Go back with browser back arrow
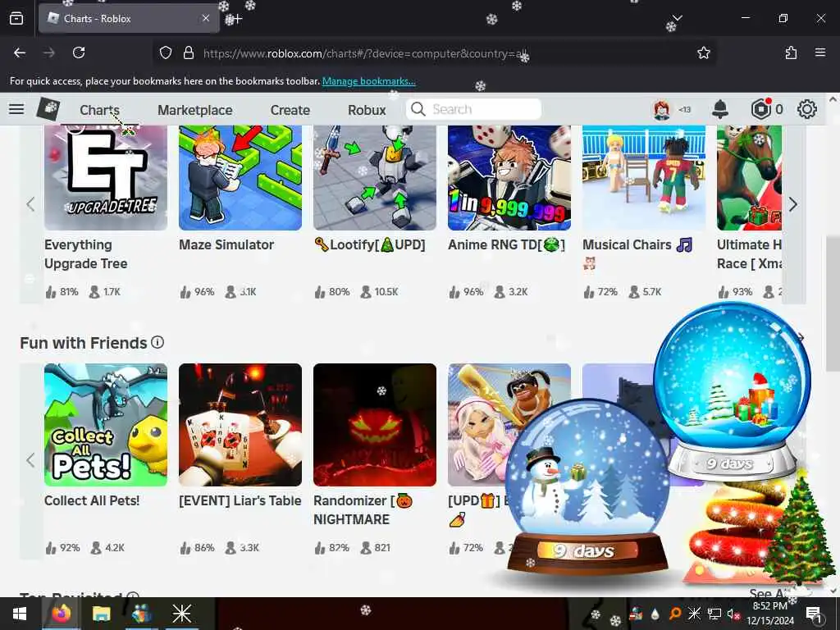 click(20, 52)
